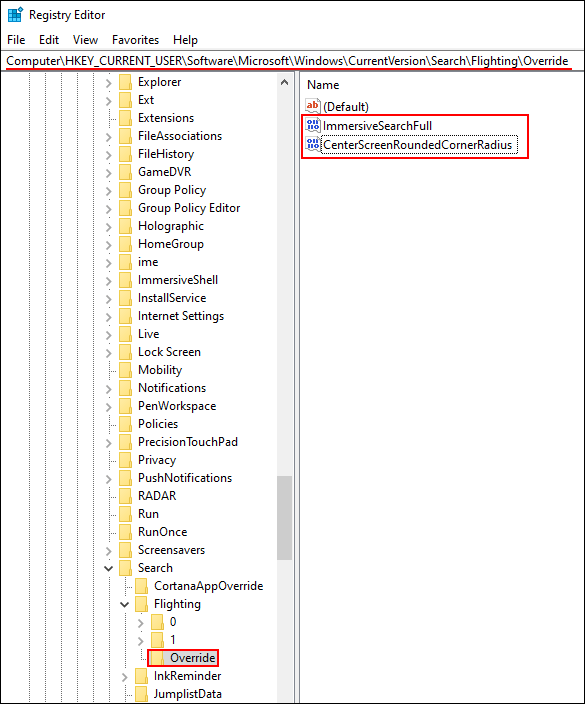
Task: Expand the 1 key under Flighting
Action: coord(141,641)
